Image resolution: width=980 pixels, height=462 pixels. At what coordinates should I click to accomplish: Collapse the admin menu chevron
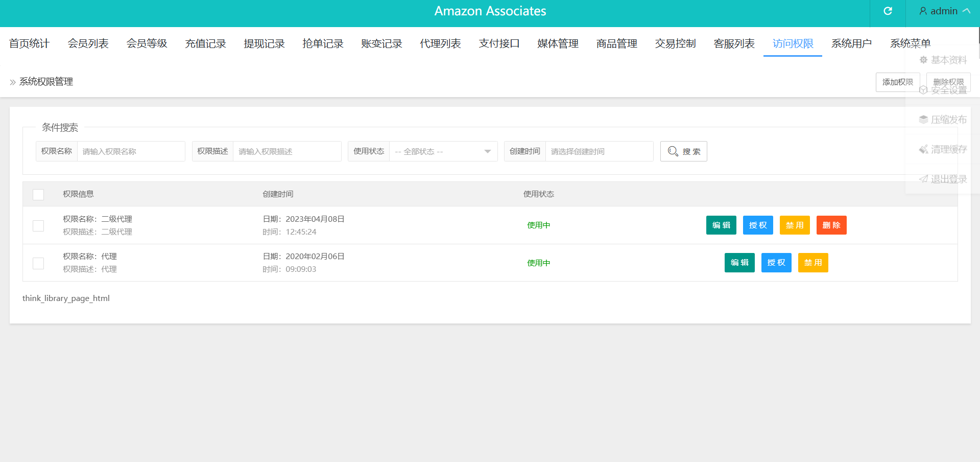[x=966, y=11]
